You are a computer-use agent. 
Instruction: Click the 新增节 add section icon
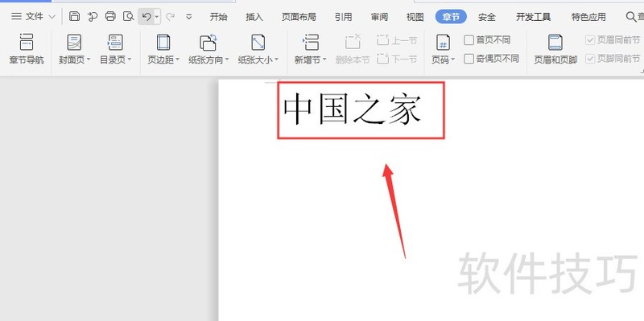[311, 43]
